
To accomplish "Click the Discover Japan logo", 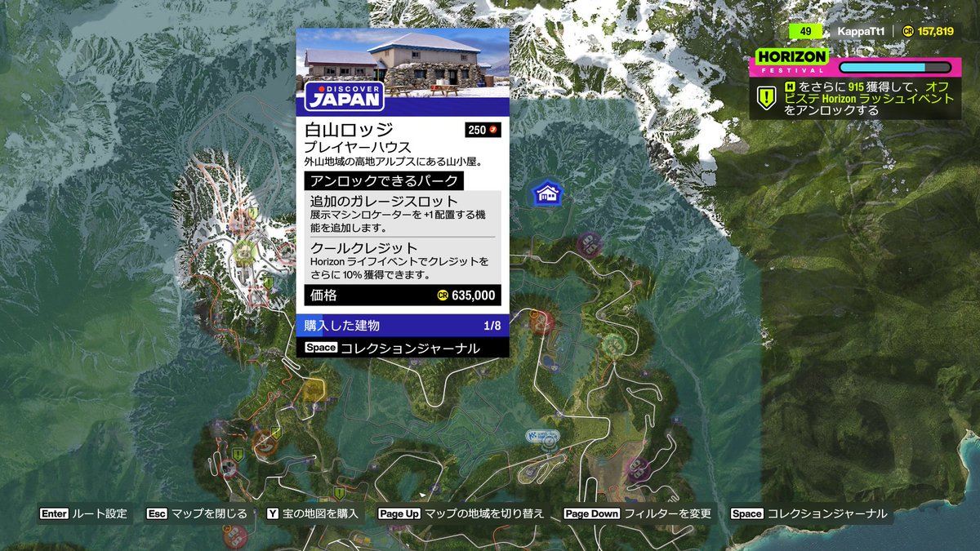I will pyautogui.click(x=344, y=96).
